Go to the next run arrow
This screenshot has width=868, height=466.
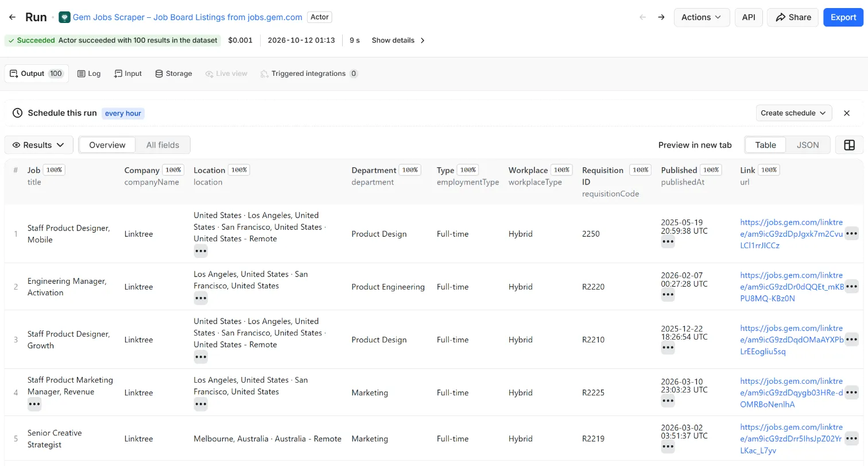(661, 17)
